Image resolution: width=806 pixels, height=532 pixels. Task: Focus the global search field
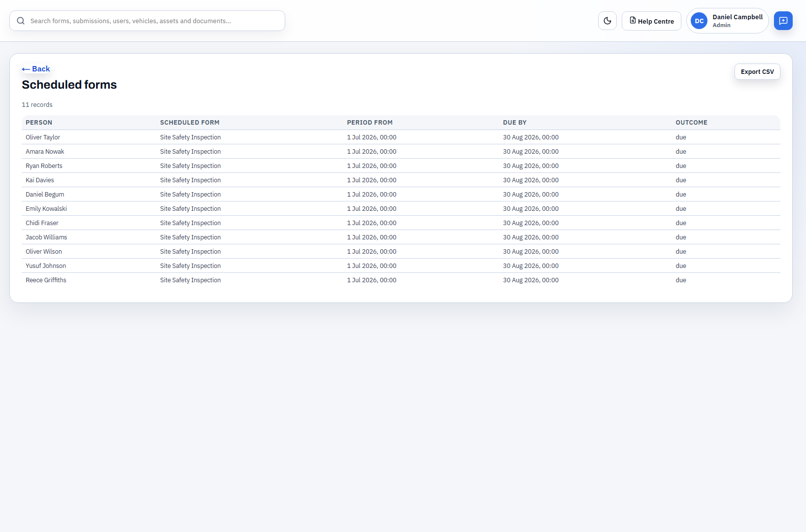click(147, 21)
